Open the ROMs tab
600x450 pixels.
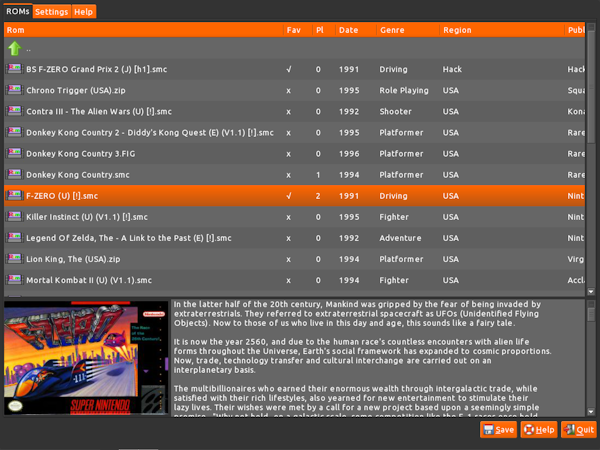click(x=18, y=11)
